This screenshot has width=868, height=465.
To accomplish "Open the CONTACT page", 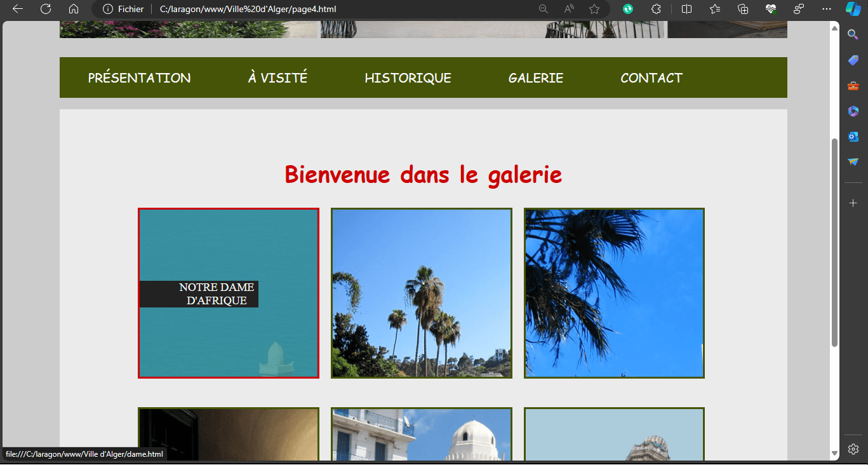I will tap(651, 77).
